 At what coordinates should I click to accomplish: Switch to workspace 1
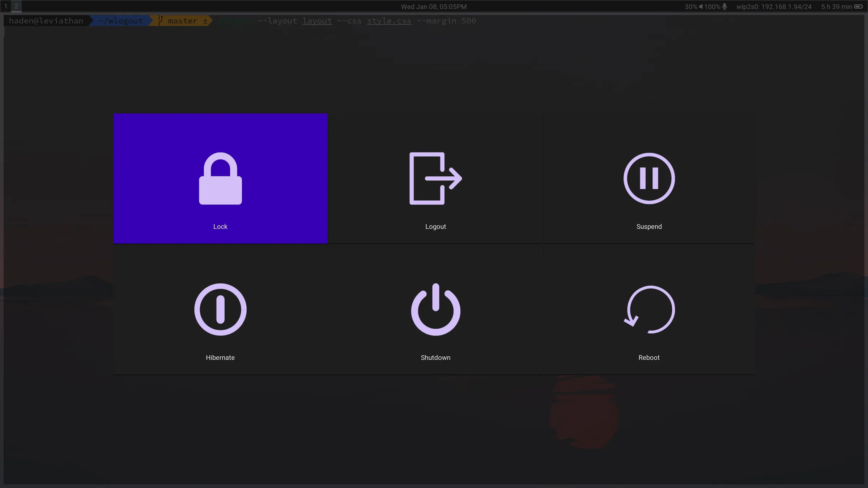pyautogui.click(x=5, y=6)
